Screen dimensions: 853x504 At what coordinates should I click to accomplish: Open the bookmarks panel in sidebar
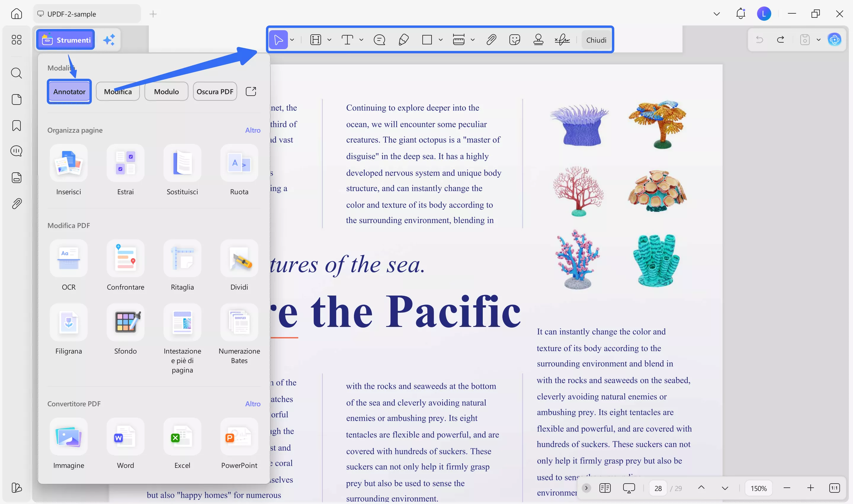tap(16, 126)
